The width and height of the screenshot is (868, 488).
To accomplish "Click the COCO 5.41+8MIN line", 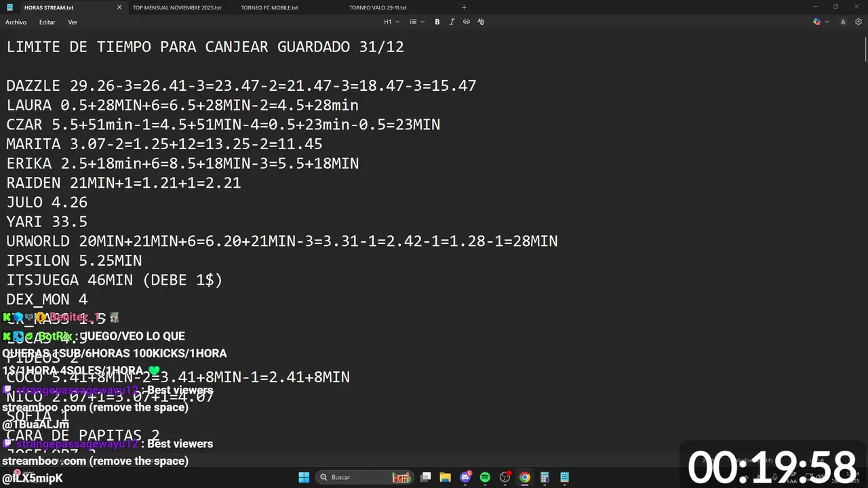I will 178,377.
